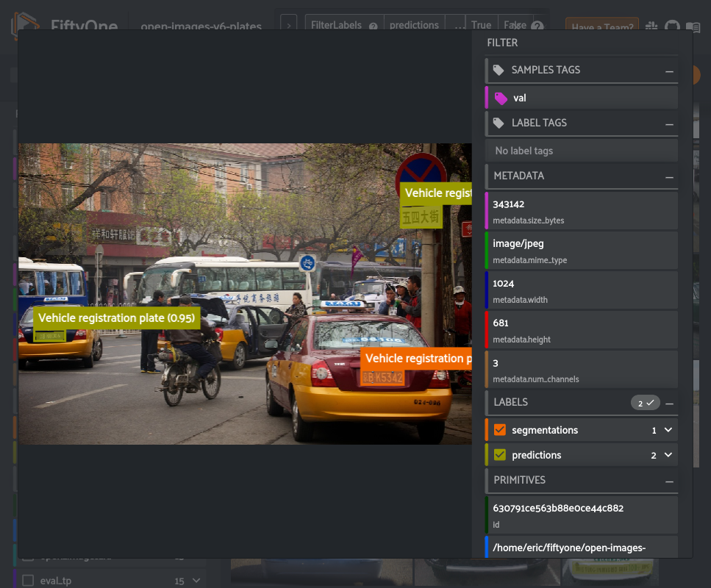Expand the predictions label dropdown arrow
This screenshot has width=711, height=588.
coord(668,455)
